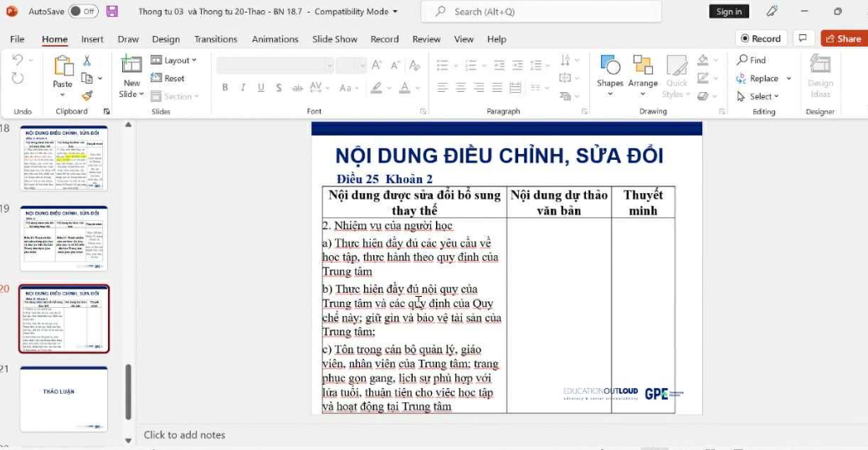868x450 pixels.
Task: Click the Undo arrow
Action: pyautogui.click(x=18, y=60)
